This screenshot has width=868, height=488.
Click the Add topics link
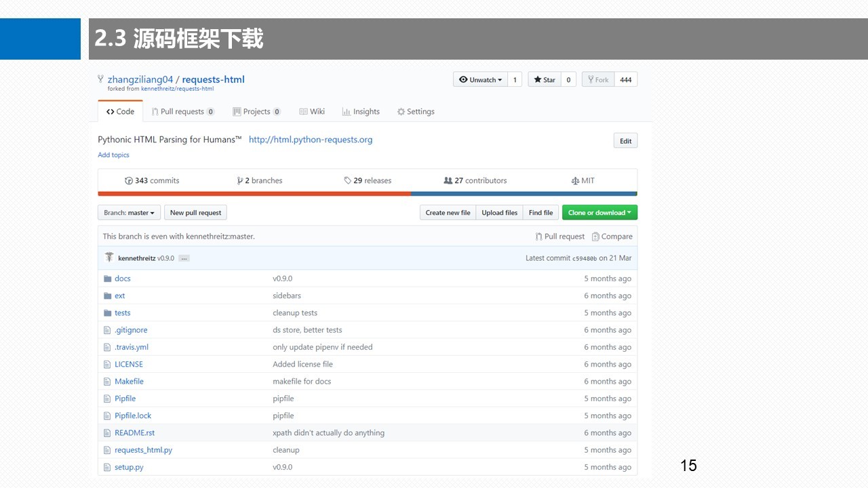[x=113, y=155]
